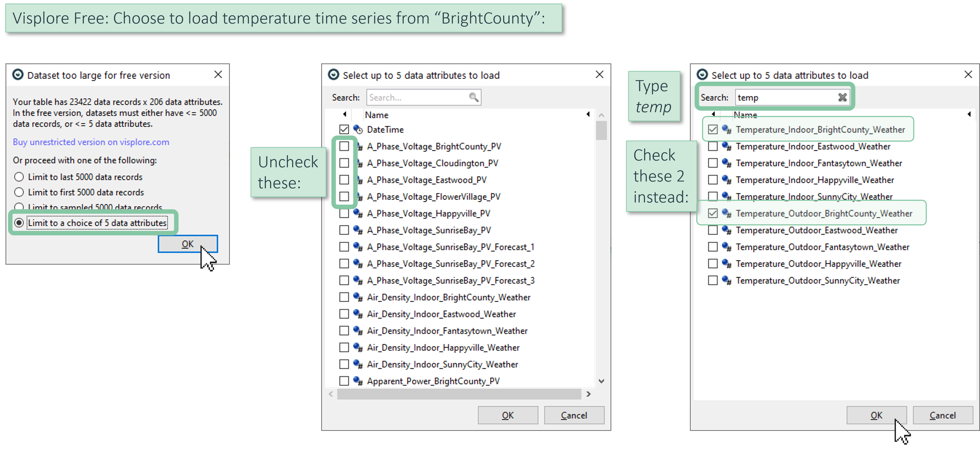
Task: Click numeric icon beside A_Phase_Voltage_Happyville_PV
Action: [x=358, y=214]
